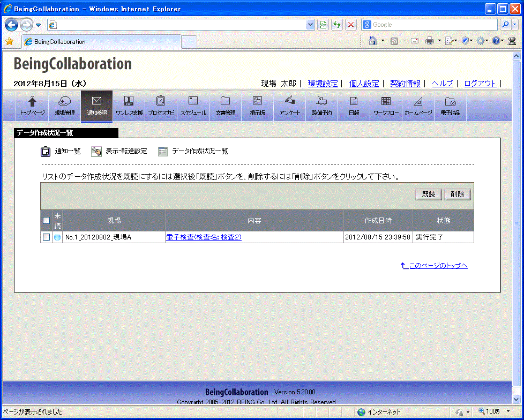Viewport: 524px width, 420px height.
Task: Click the 2012/08/15 23:39:58 cell
Action: 378,237
